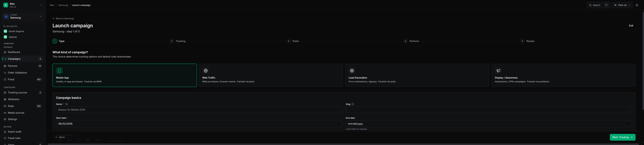This screenshot has width=644, height=145.
Task: Expand the View as dropdown
Action: click(622, 5)
